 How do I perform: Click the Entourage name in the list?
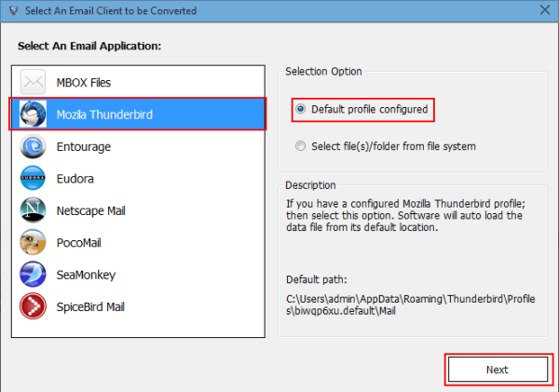click(84, 146)
